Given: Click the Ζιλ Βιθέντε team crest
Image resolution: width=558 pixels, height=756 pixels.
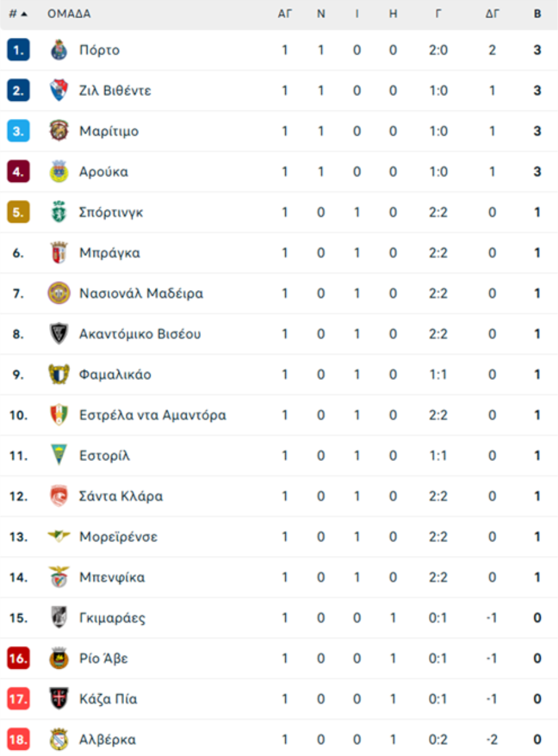Looking at the screenshot, I should (59, 90).
